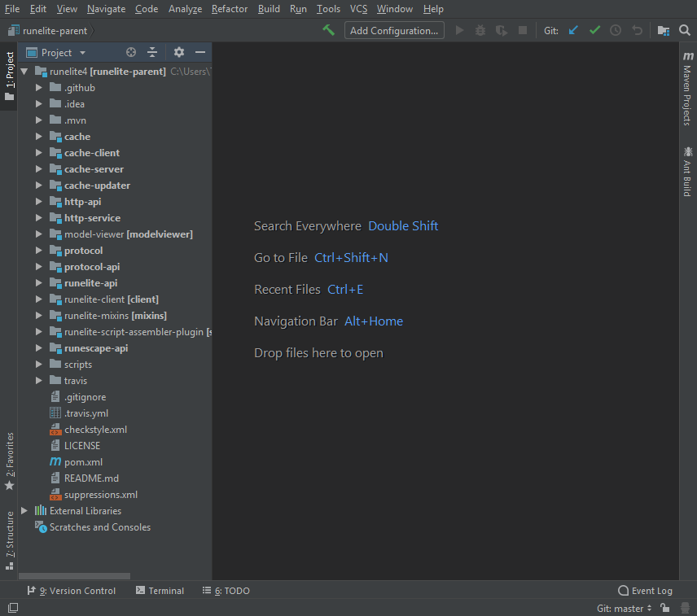Expand the http-api module arrow
Image resolution: width=697 pixels, height=616 pixels.
click(38, 202)
